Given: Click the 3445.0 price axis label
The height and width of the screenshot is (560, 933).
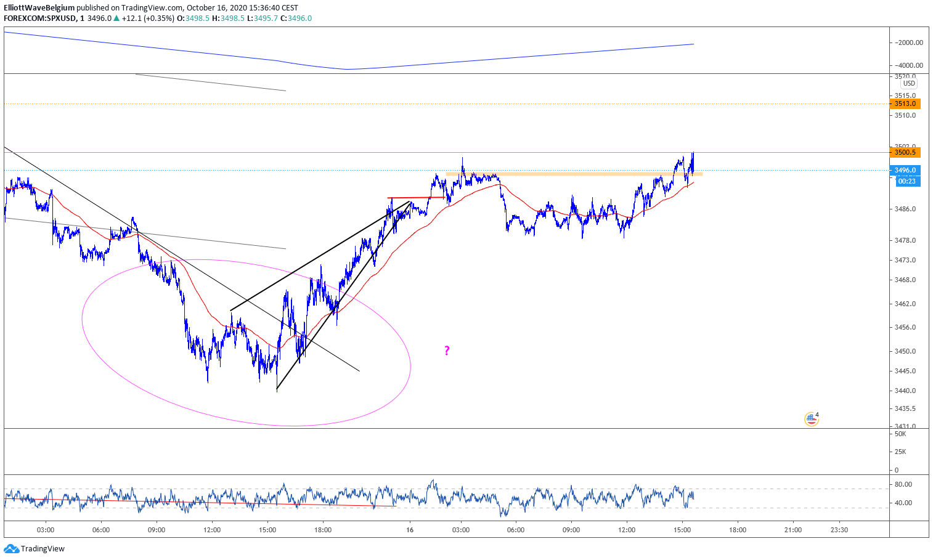Looking at the screenshot, I should (x=905, y=371).
